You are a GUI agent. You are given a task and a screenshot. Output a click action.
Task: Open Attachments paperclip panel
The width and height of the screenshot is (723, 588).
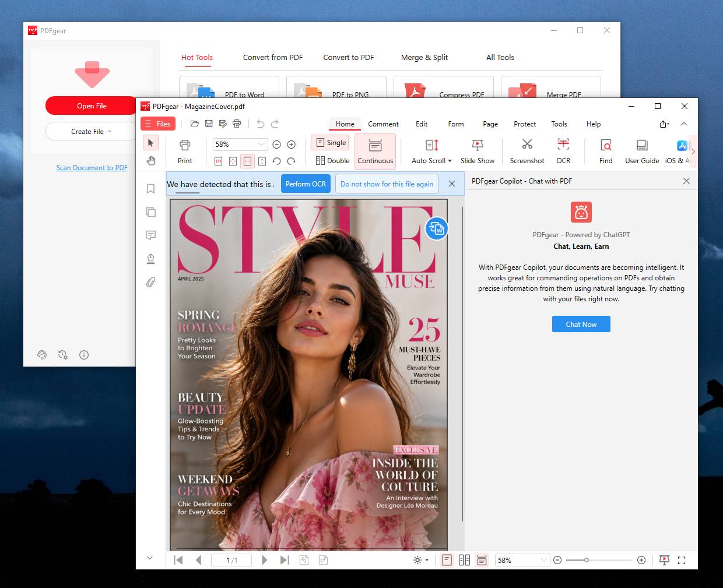point(150,283)
